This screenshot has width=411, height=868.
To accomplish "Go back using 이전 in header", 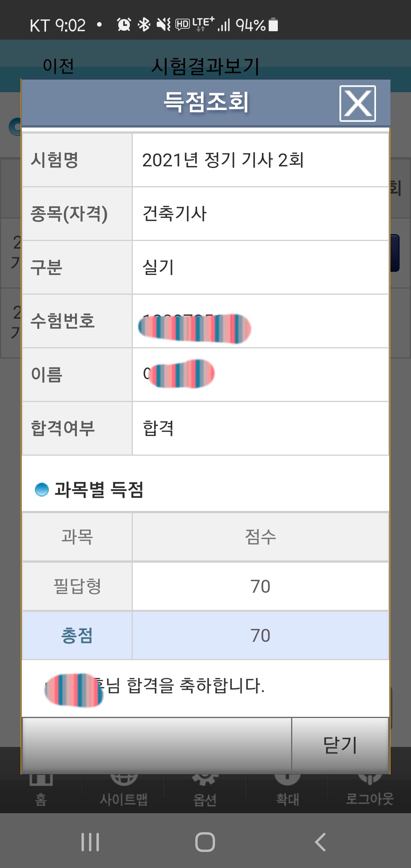I will coord(58,66).
